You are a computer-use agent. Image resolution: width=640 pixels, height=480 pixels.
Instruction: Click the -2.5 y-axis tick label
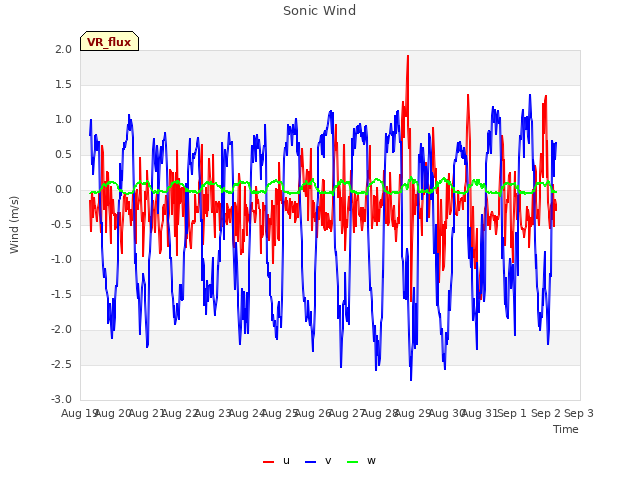[x=61, y=364]
